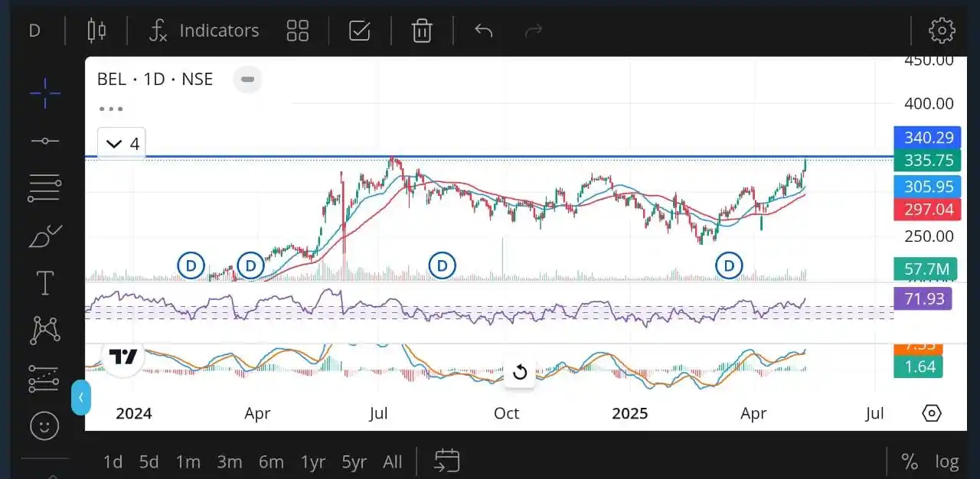Click the 305.95 moving average label
980x479 pixels.
pyautogui.click(x=929, y=187)
